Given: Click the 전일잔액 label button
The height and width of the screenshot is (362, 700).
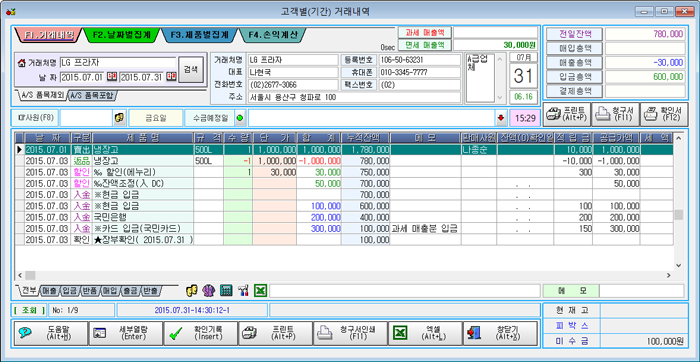Looking at the screenshot, I should click(x=574, y=34).
